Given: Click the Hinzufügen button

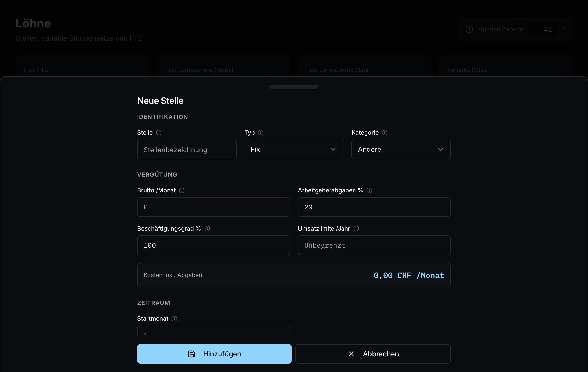Looking at the screenshot, I should [x=214, y=354].
